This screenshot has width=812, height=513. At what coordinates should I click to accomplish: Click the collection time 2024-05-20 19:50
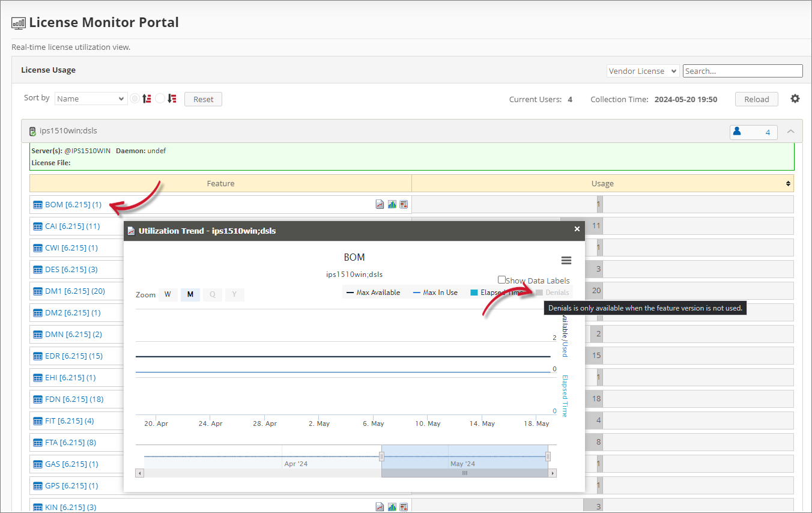point(686,99)
